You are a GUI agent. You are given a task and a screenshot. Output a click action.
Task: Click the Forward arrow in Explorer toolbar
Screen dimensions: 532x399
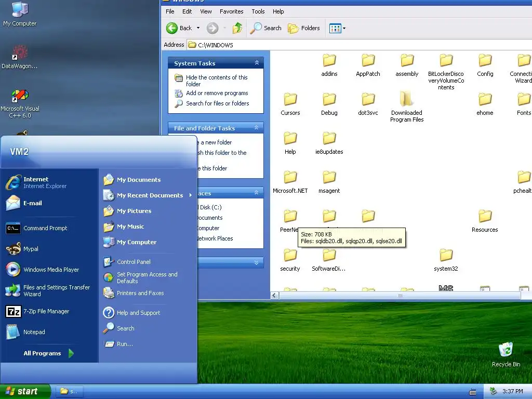click(212, 28)
